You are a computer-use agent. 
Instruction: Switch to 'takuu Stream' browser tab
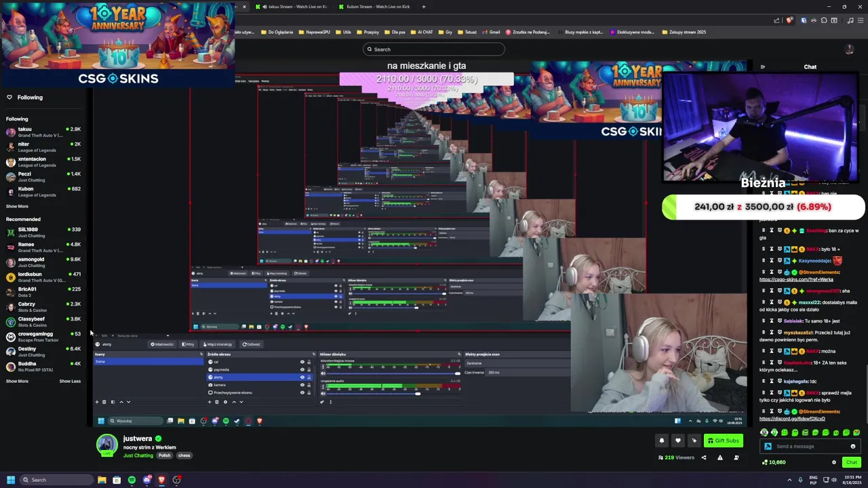[x=292, y=7]
